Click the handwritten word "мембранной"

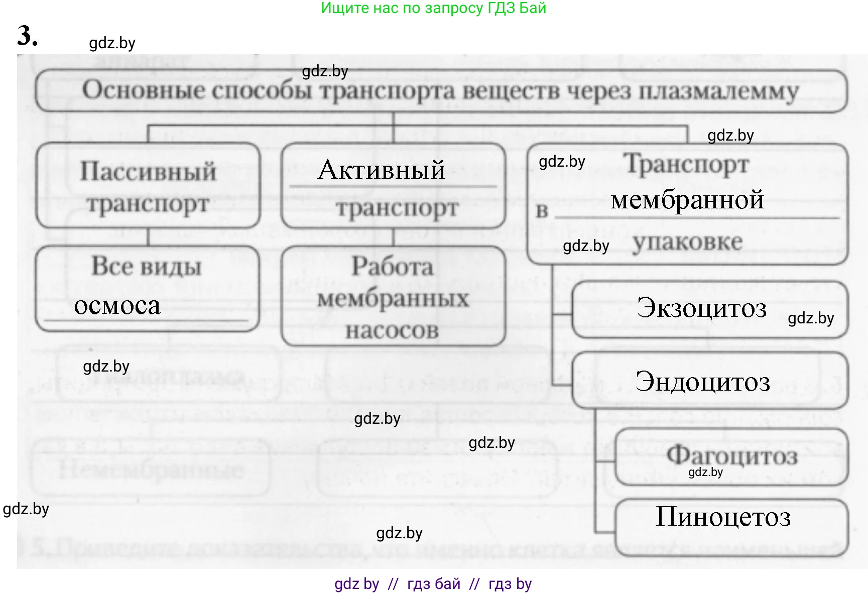click(x=687, y=200)
